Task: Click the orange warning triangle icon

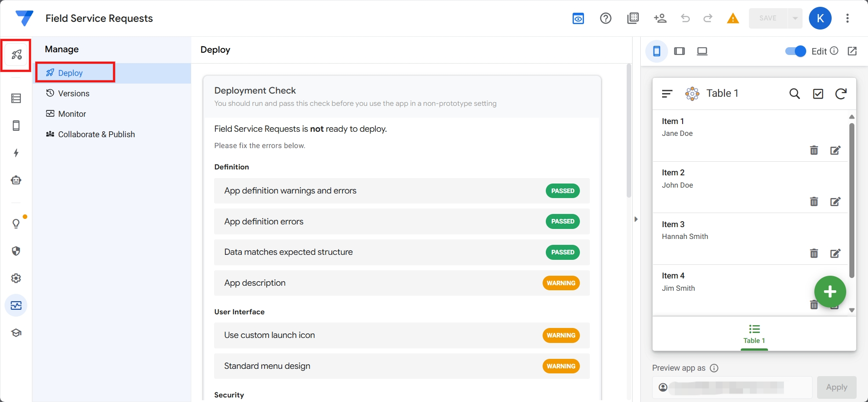Action: [x=733, y=18]
